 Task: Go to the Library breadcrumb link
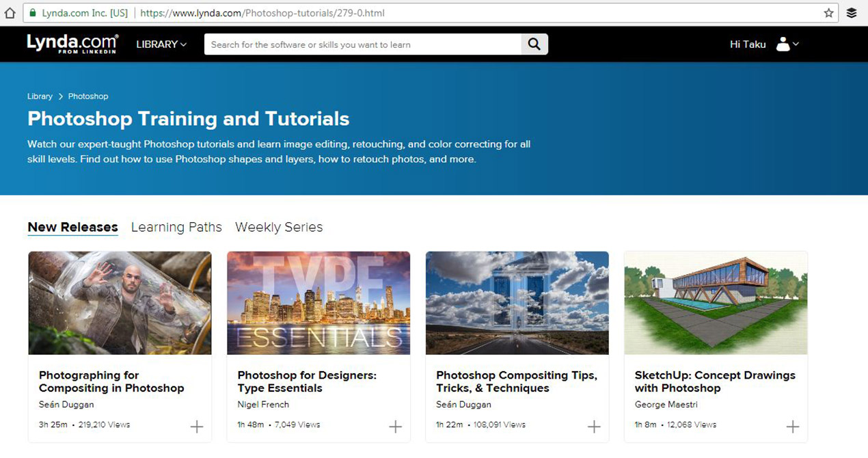tap(40, 96)
